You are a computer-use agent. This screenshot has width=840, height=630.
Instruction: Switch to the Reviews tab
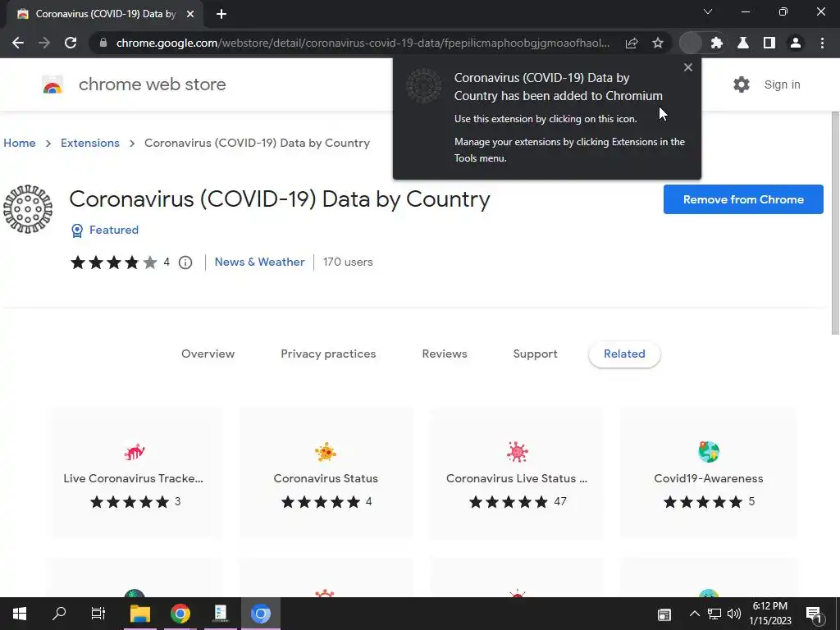(x=445, y=354)
